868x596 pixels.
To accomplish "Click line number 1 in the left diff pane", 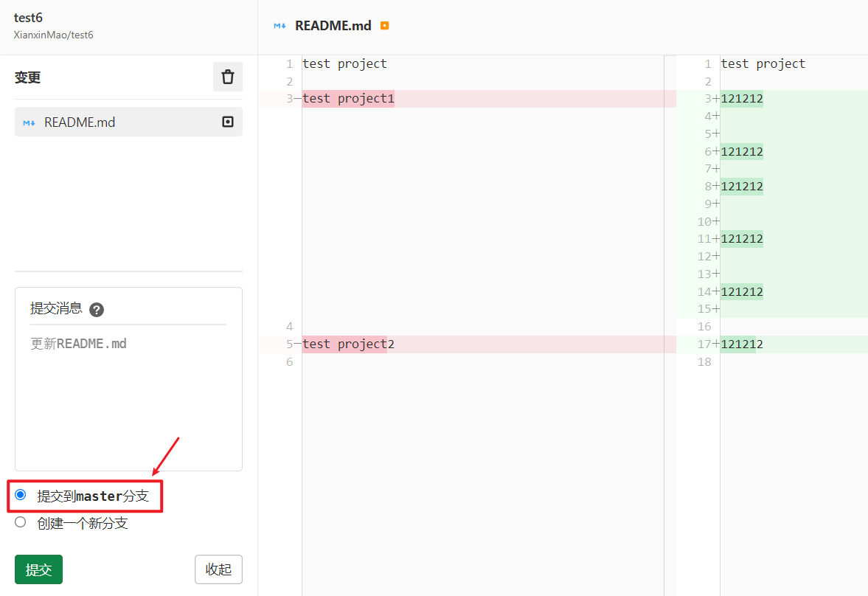I will coord(288,63).
